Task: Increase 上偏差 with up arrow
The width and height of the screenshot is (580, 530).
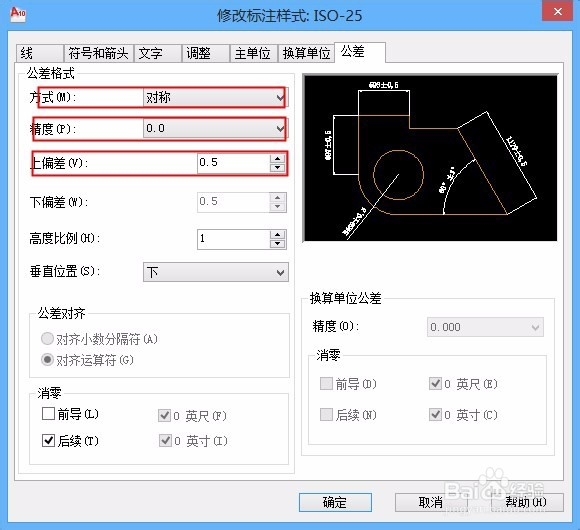Action: [277, 158]
